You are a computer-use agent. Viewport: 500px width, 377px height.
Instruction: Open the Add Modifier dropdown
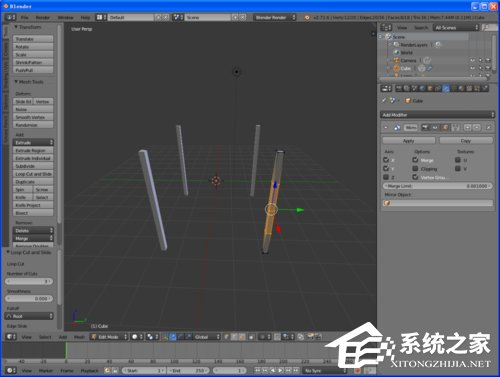click(437, 115)
